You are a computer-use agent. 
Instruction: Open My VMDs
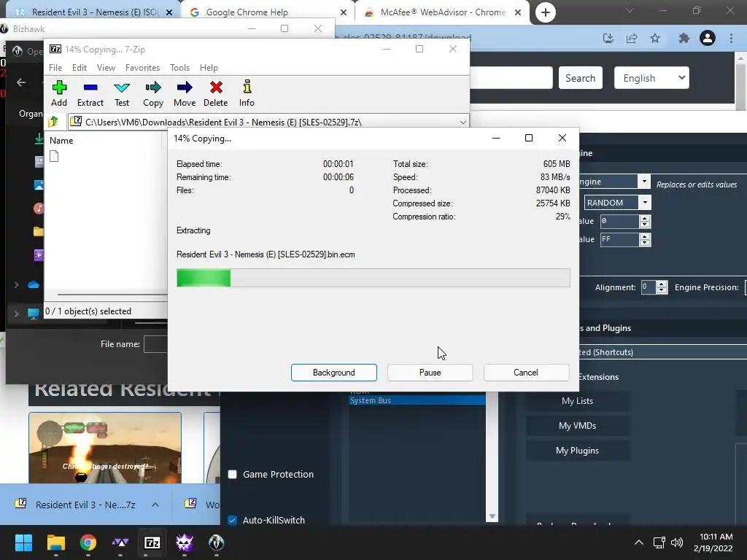[x=578, y=426]
